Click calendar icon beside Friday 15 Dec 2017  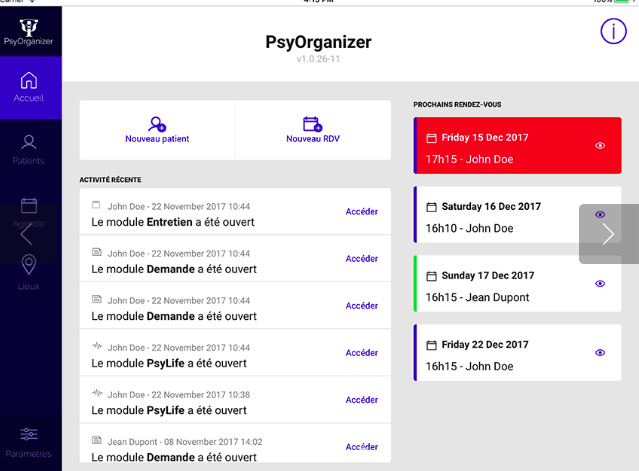[x=431, y=138]
